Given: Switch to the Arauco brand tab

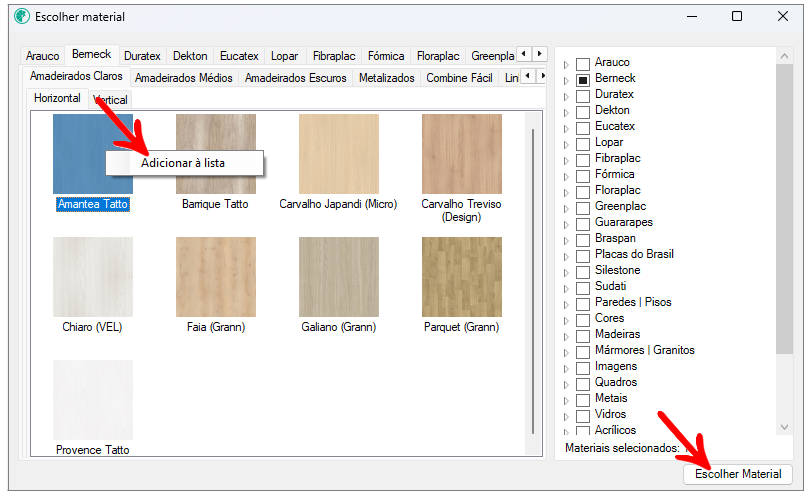Looking at the screenshot, I should tap(43, 56).
